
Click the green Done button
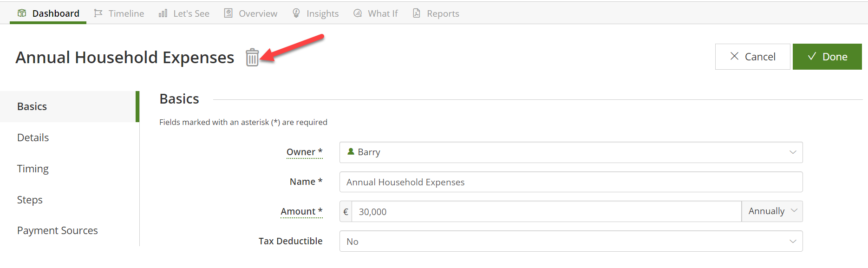pos(827,57)
